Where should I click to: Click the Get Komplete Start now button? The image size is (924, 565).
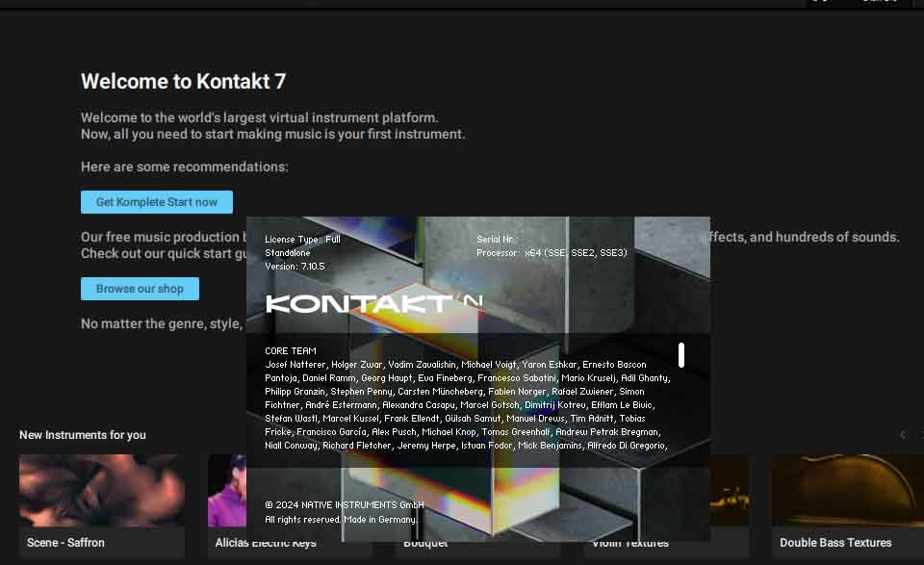157,202
